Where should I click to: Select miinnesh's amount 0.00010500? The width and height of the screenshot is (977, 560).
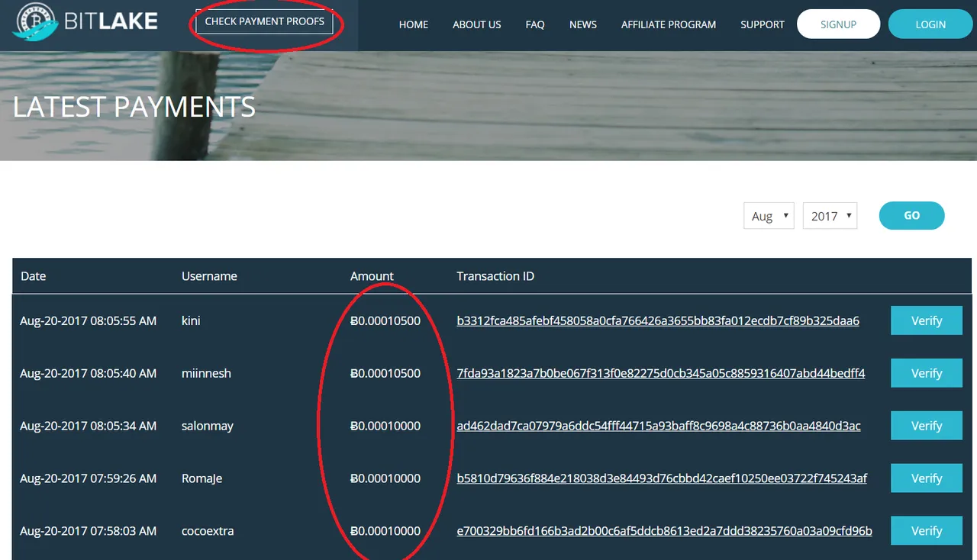(385, 373)
